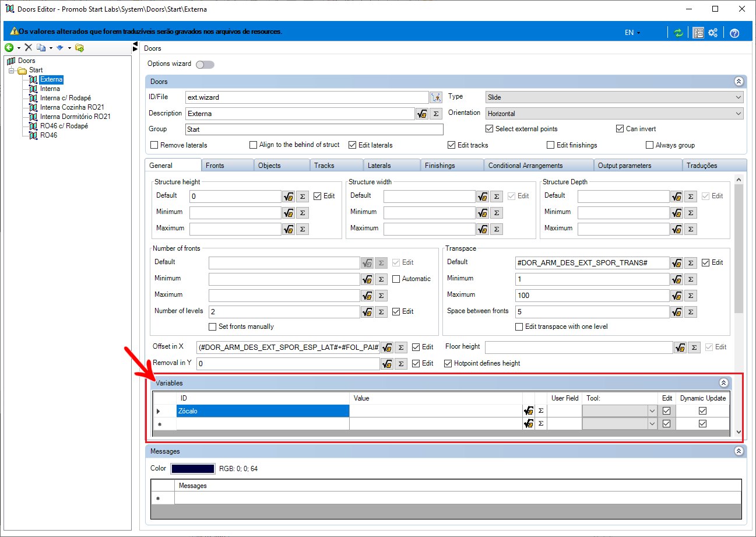Click the ID/File input field
The width and height of the screenshot is (756, 537).
307,97
